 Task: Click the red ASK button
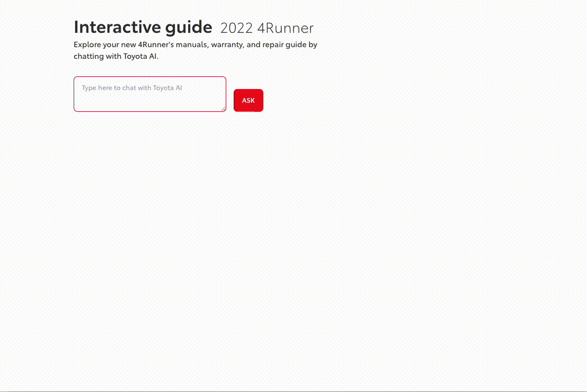[x=248, y=100]
